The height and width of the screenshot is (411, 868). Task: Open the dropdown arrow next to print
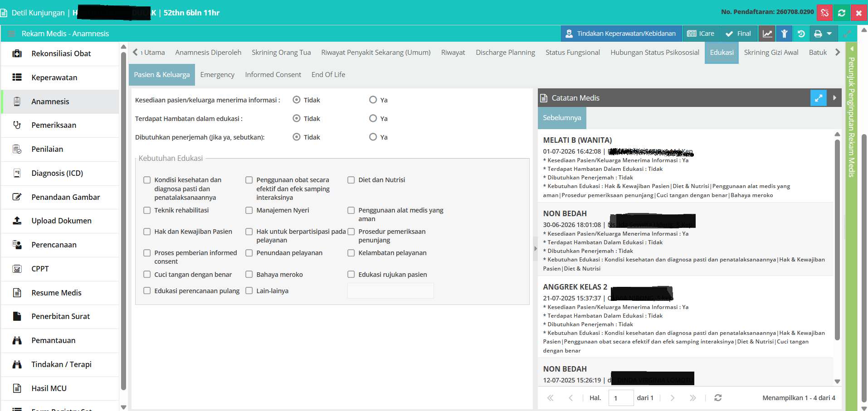point(829,34)
